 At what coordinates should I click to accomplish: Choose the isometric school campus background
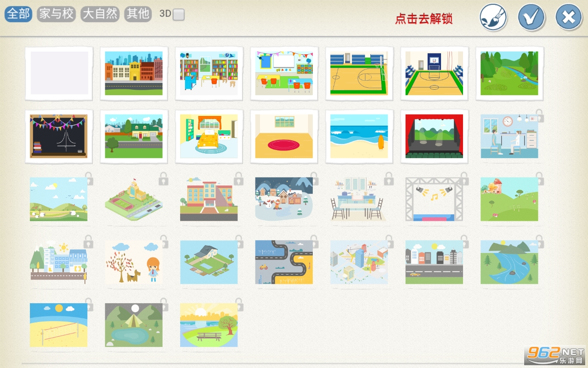[134, 199]
